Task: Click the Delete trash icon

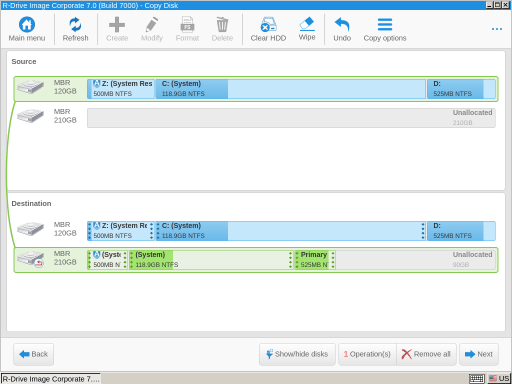Action: [x=222, y=29]
